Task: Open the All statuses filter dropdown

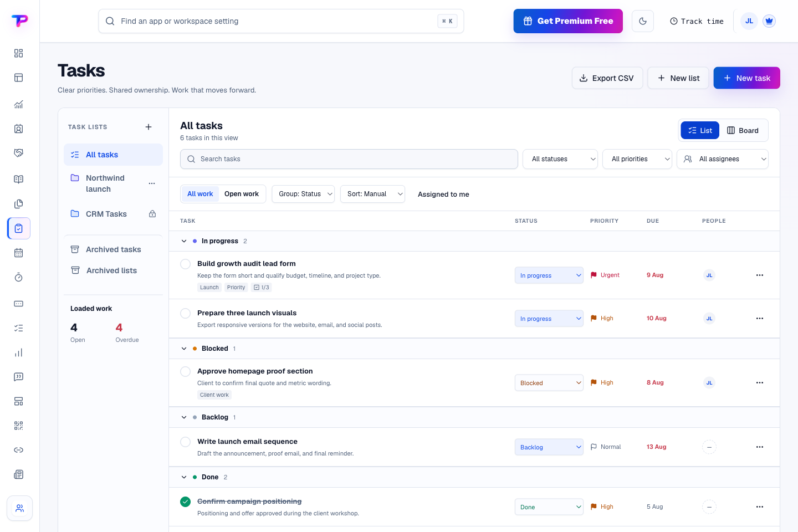Action: [560, 159]
